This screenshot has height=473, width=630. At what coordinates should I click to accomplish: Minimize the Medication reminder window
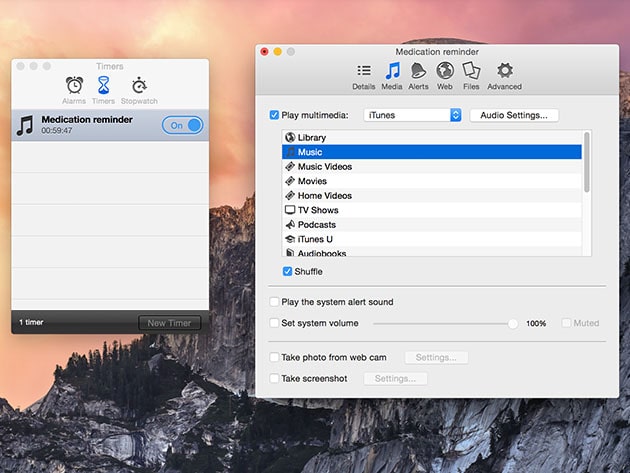click(278, 51)
